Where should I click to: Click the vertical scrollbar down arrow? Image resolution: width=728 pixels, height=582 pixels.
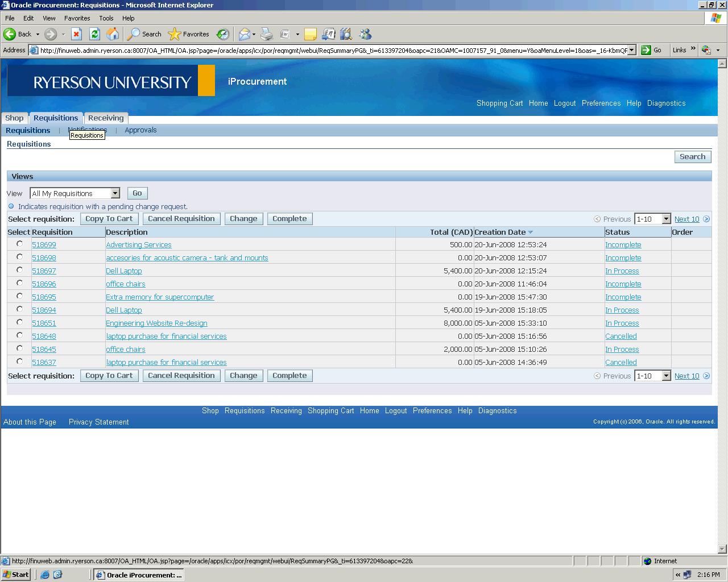coord(722,549)
